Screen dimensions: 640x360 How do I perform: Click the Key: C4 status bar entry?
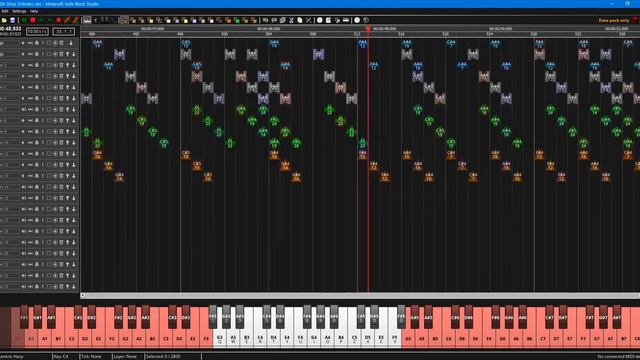click(x=60, y=357)
